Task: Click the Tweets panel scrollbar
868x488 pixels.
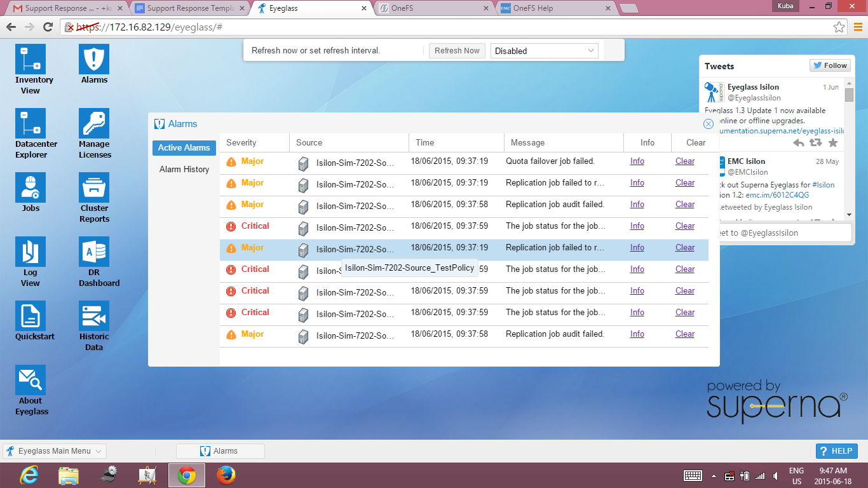Action: [x=850, y=95]
